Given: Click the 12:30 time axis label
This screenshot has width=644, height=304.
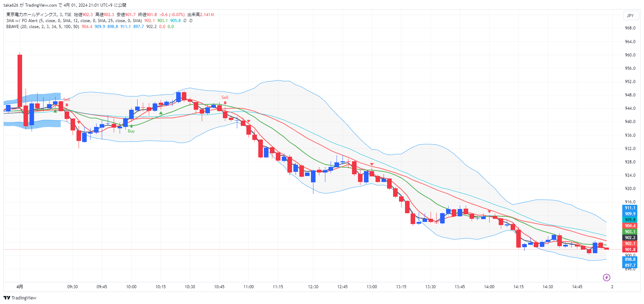Looking at the screenshot, I should [x=313, y=287].
